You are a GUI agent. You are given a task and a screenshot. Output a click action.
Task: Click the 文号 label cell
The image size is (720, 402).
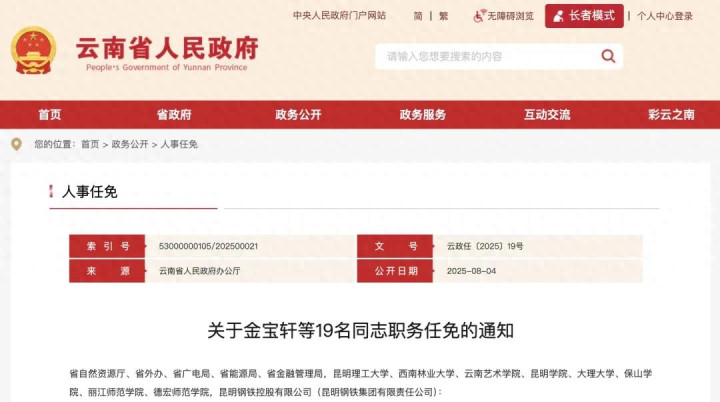(x=395, y=246)
